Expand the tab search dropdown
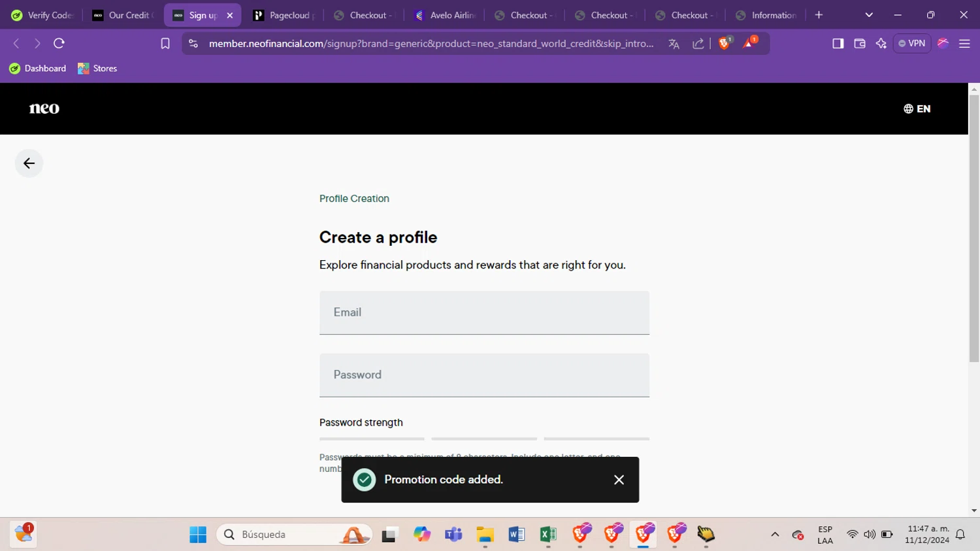The height and width of the screenshot is (551, 980). tap(869, 15)
